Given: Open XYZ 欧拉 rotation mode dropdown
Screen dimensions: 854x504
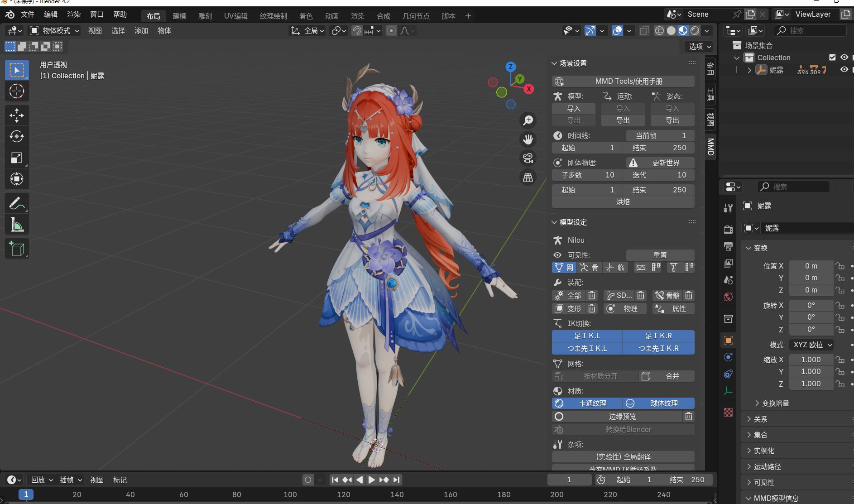Looking at the screenshot, I should click(x=812, y=345).
